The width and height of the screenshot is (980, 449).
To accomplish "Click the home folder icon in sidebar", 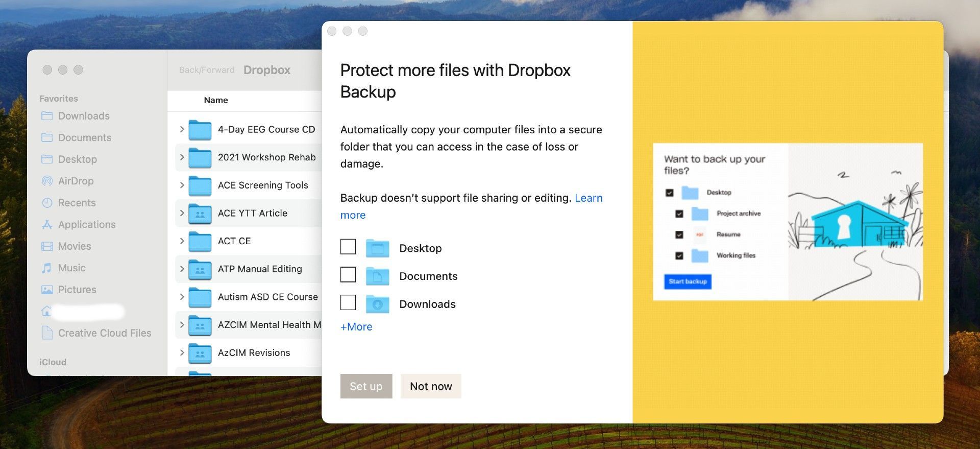I will [x=47, y=311].
